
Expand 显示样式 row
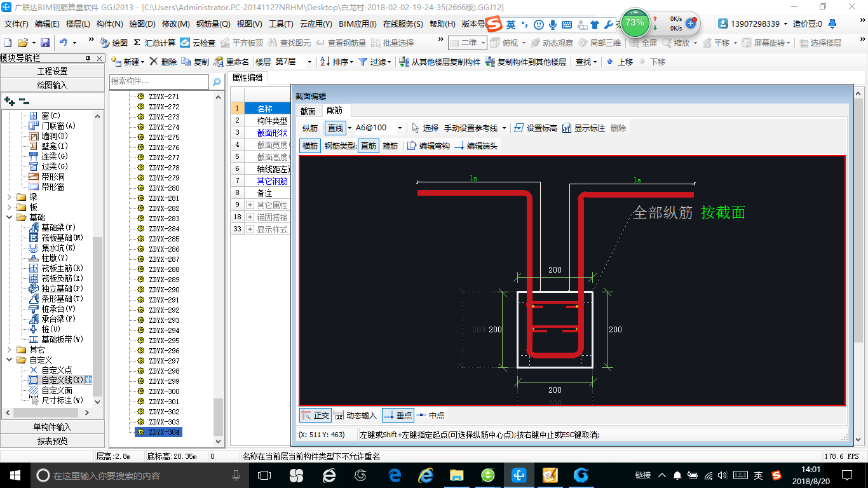(250, 229)
